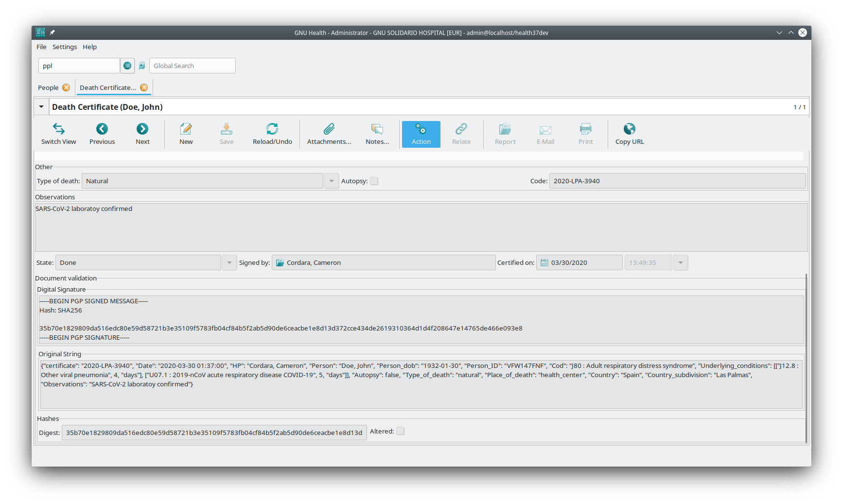Open the File menu

41,47
